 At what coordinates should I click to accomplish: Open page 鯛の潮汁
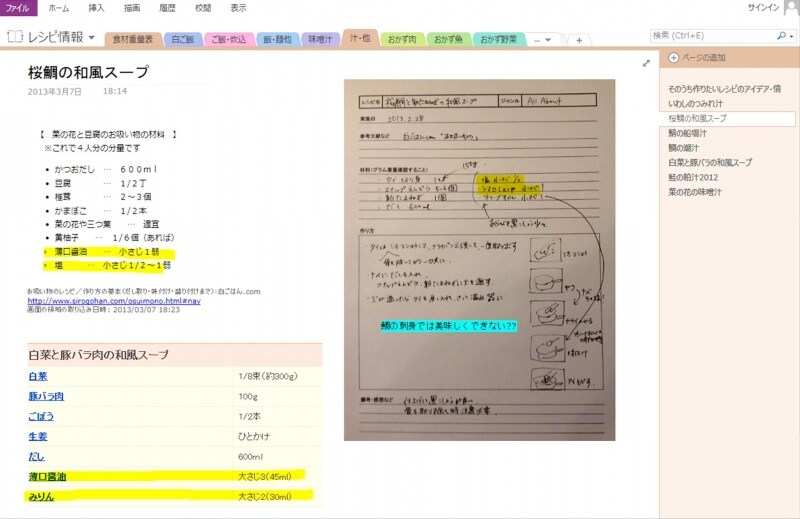[684, 148]
